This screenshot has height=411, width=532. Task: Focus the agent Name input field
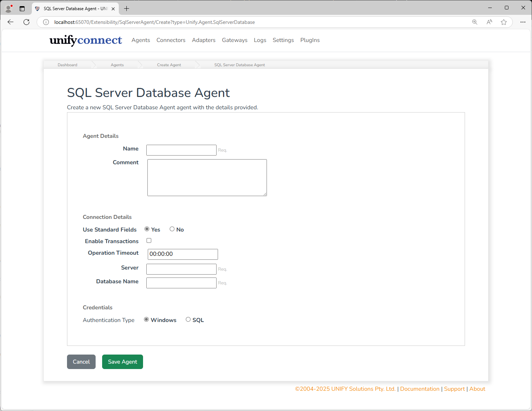click(181, 150)
